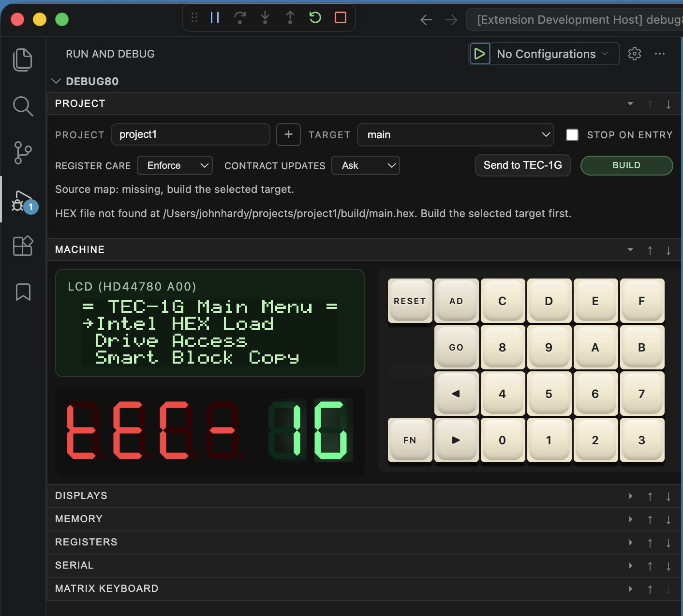
Task: Open the Run and Debug more actions menu
Action: (660, 54)
